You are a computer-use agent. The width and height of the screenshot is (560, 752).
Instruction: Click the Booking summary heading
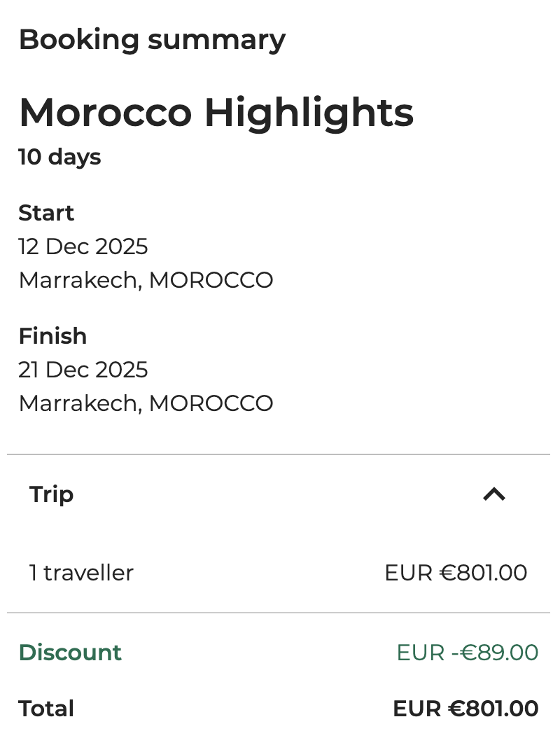(152, 40)
